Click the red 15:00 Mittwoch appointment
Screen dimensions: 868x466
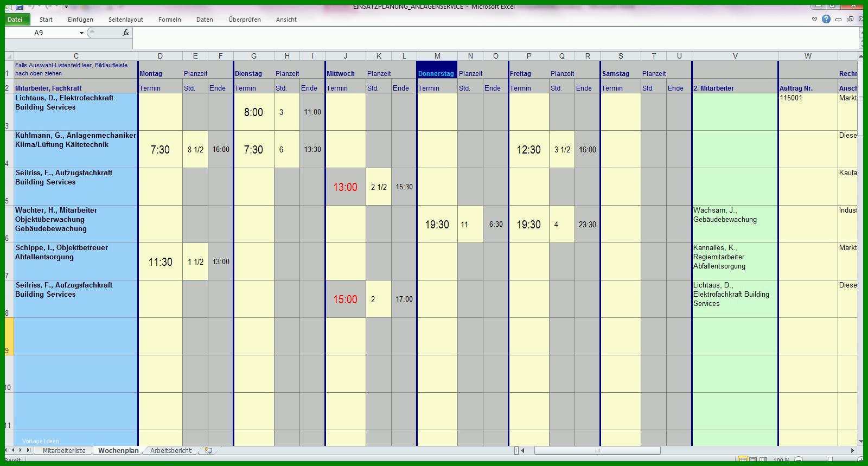[345, 299]
